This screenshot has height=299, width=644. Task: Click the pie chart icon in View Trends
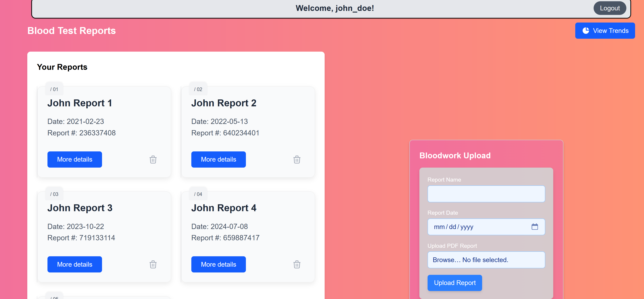pos(586,31)
